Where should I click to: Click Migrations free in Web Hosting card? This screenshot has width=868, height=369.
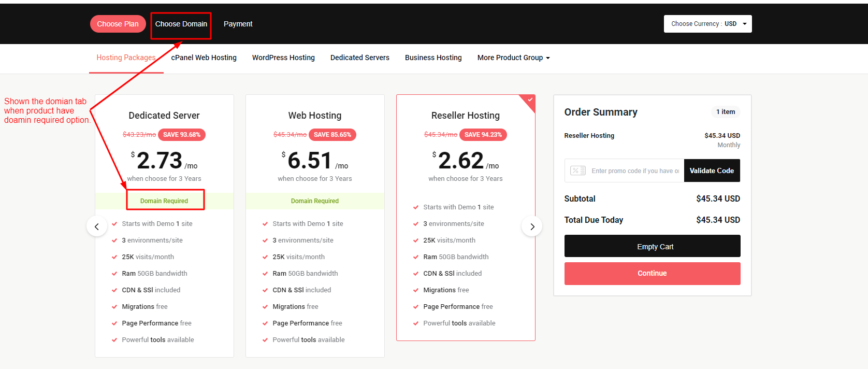(296, 307)
